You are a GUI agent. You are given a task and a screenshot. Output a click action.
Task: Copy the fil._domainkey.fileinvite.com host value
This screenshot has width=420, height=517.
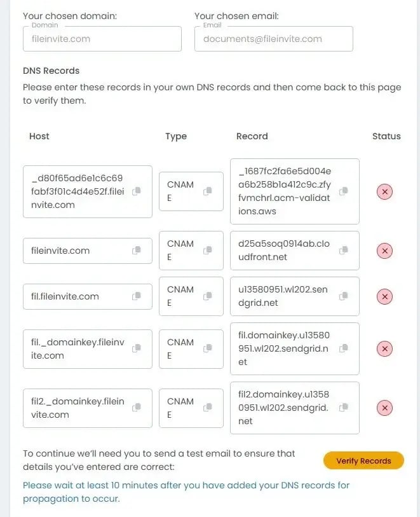137,349
